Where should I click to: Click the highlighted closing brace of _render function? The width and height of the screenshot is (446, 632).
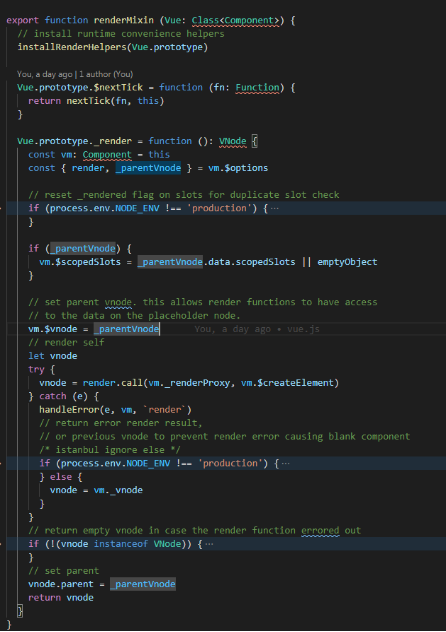(20, 611)
